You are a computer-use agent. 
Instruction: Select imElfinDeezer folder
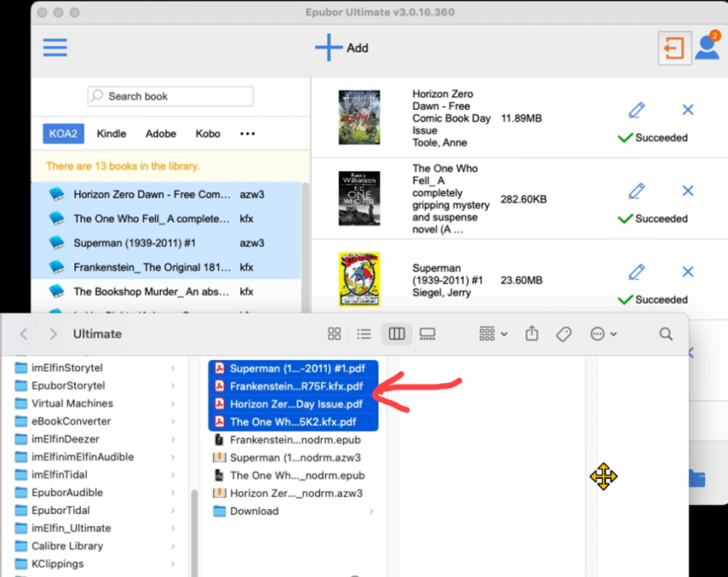click(x=95, y=438)
